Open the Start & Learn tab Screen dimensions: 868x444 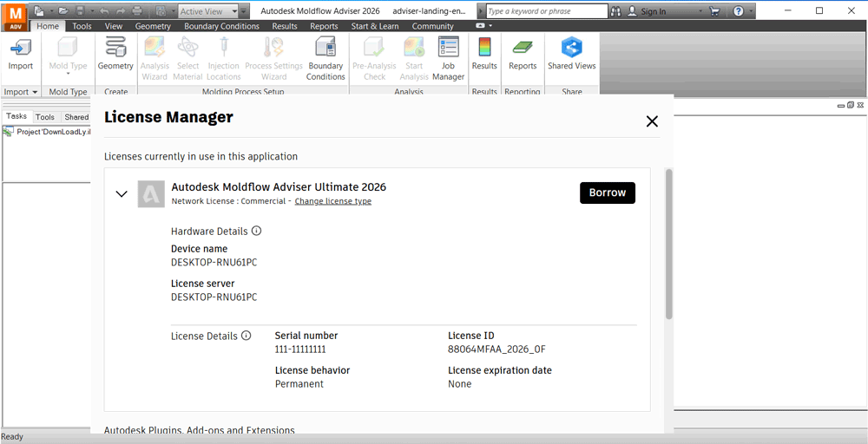pyautogui.click(x=375, y=26)
